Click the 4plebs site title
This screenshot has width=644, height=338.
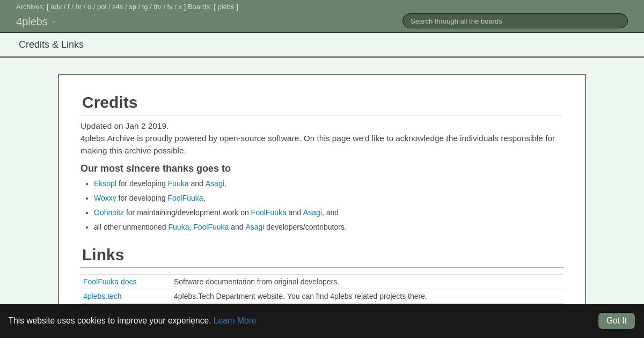pyautogui.click(x=32, y=21)
